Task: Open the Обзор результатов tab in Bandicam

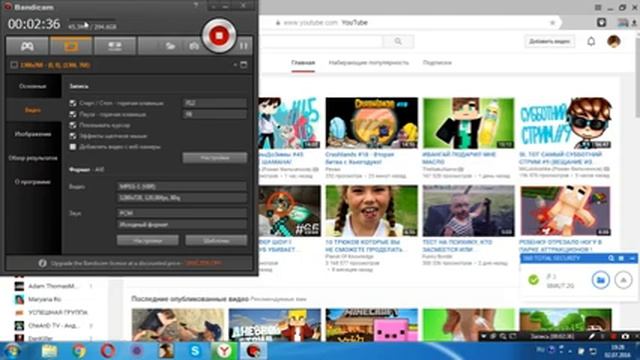Action: tap(33, 158)
